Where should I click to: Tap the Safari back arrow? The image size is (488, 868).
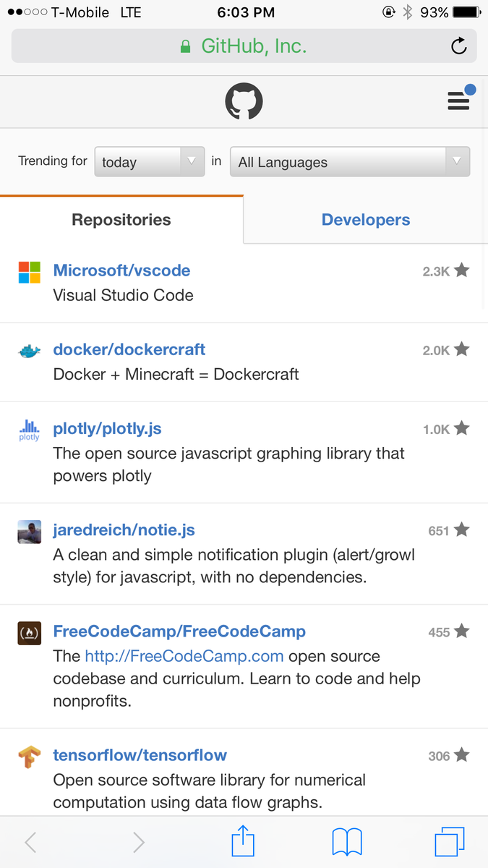point(30,842)
